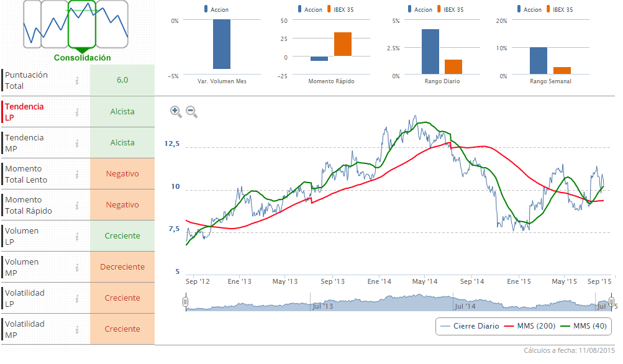623x364 pixels.
Task: Select the Volumen MP indicator row
Action: (x=37, y=267)
